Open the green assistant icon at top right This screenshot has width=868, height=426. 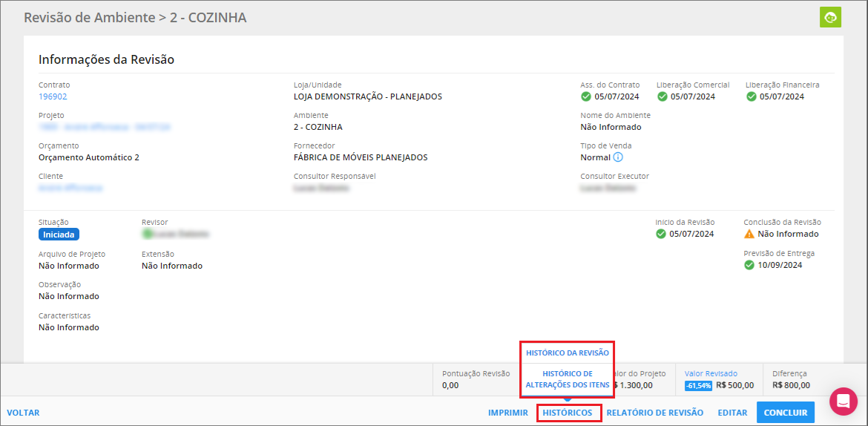coord(830,17)
